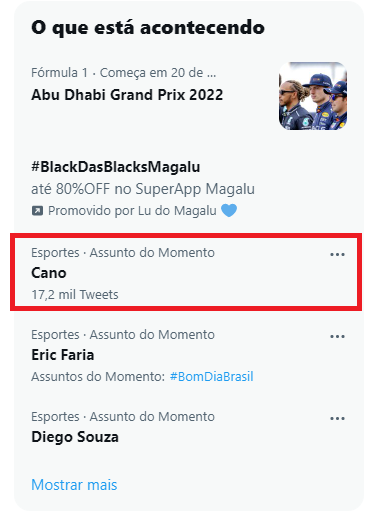The width and height of the screenshot is (378, 522).
Task: Open more options for Diego Souza trend
Action: (337, 418)
